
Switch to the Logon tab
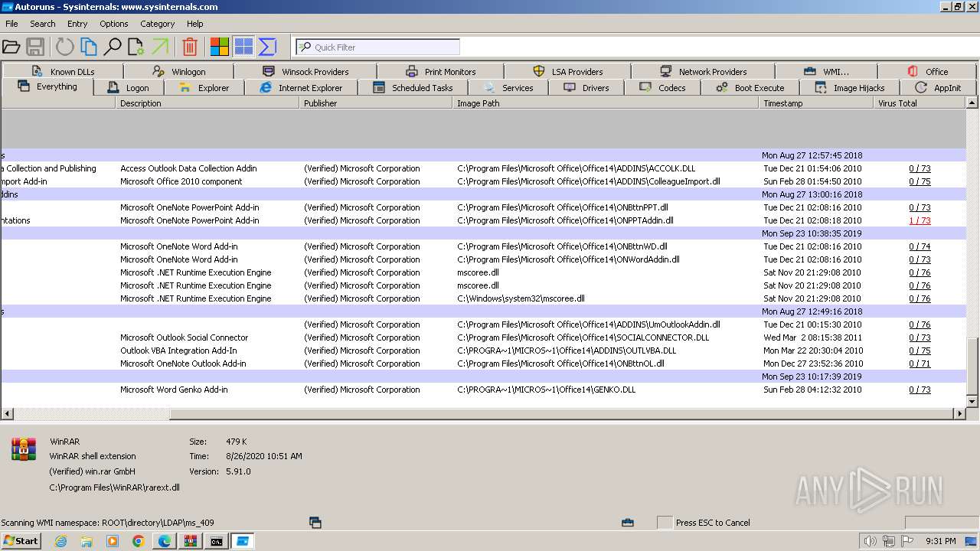tap(129, 87)
